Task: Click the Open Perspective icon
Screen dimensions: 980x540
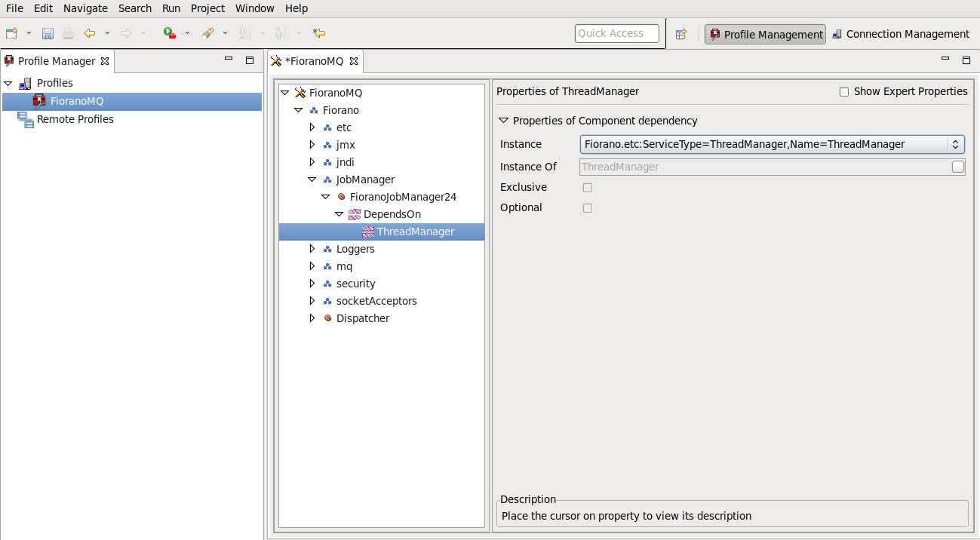Action: [680, 34]
